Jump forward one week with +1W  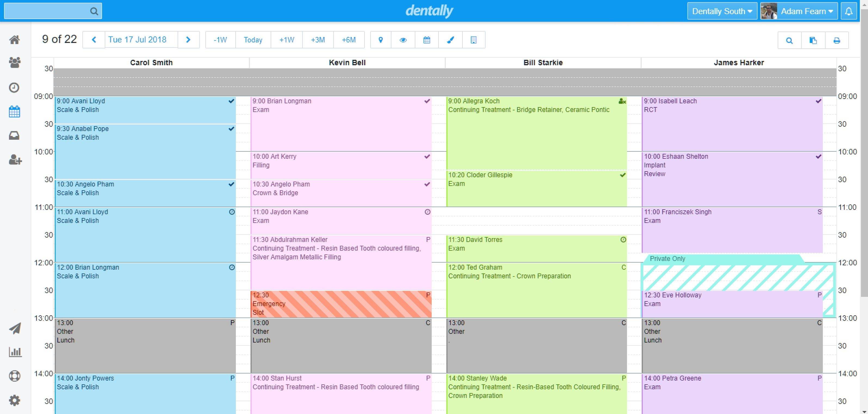click(x=286, y=40)
